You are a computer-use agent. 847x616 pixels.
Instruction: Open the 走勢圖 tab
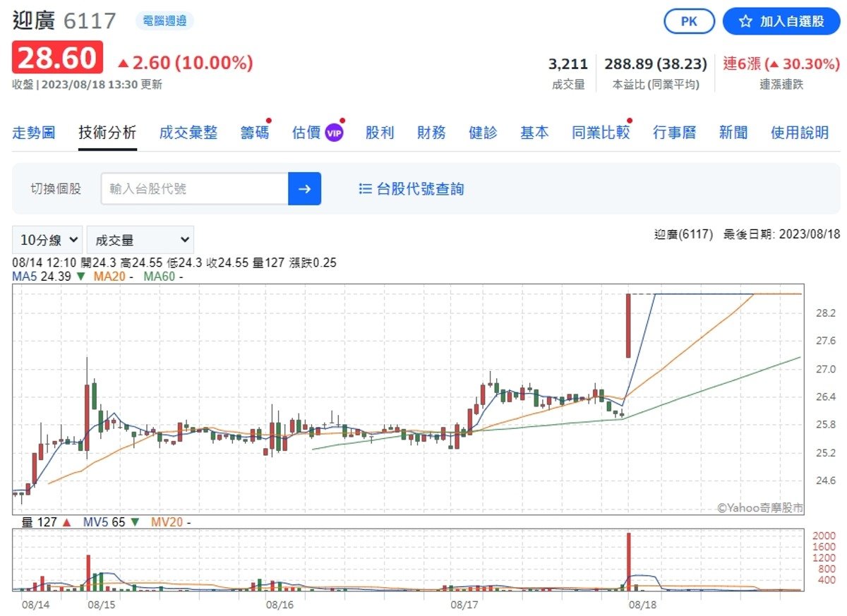(34, 132)
